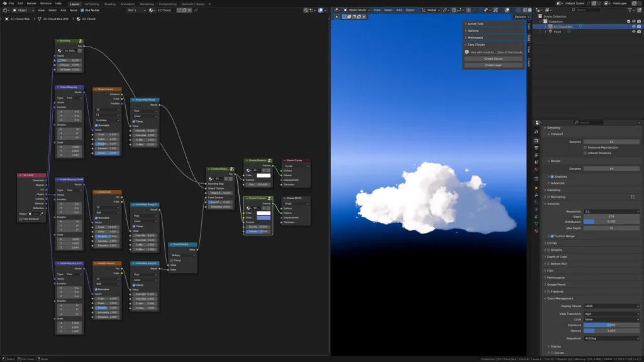Open the File menu
The image size is (644, 362).
11,3
